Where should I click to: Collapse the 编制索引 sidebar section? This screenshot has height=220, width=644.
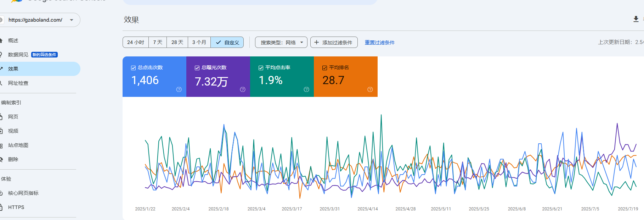[x=11, y=103]
